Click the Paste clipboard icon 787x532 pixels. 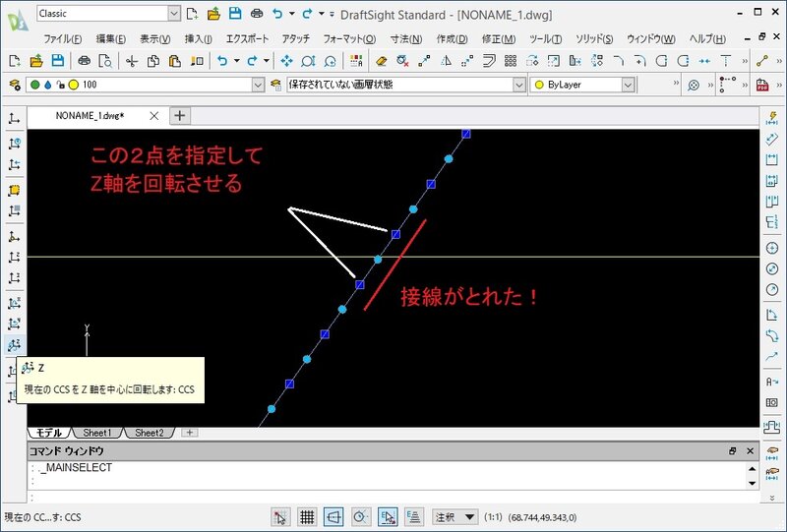[175, 61]
